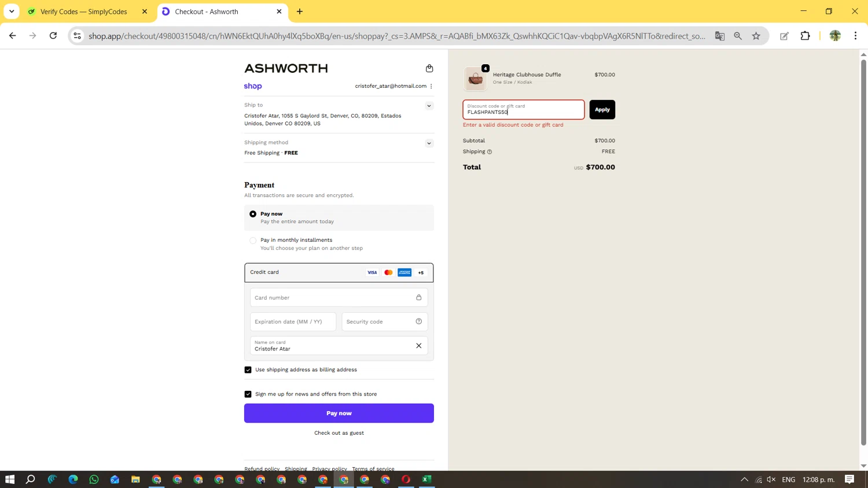Open the Extensions puzzle icon
This screenshot has width=868, height=488.
pos(806,36)
